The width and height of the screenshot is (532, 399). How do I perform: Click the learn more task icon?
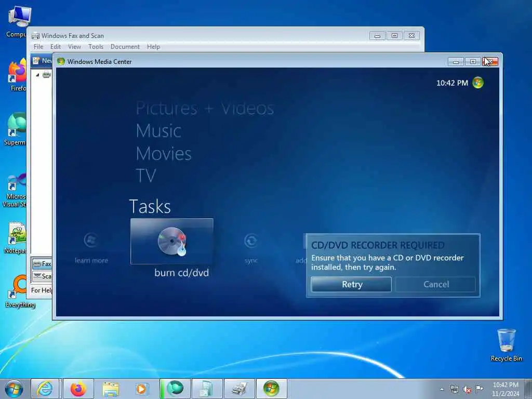91,241
